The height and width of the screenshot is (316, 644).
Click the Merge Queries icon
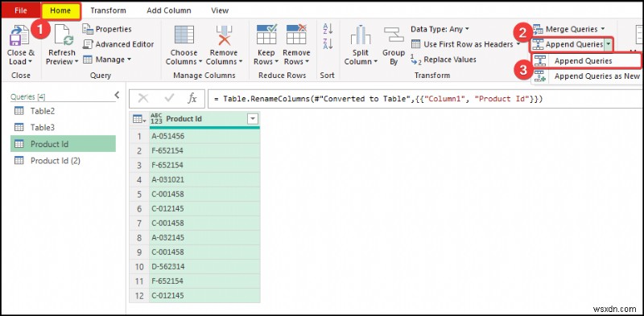(538, 29)
